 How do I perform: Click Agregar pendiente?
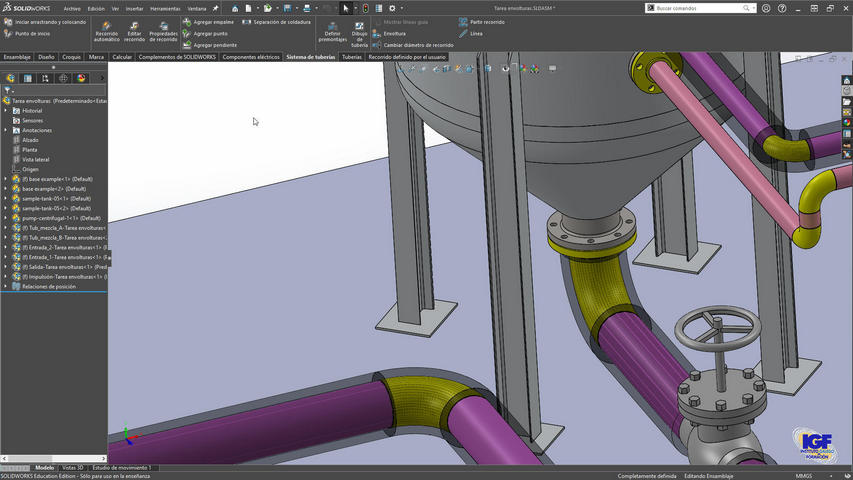point(210,45)
